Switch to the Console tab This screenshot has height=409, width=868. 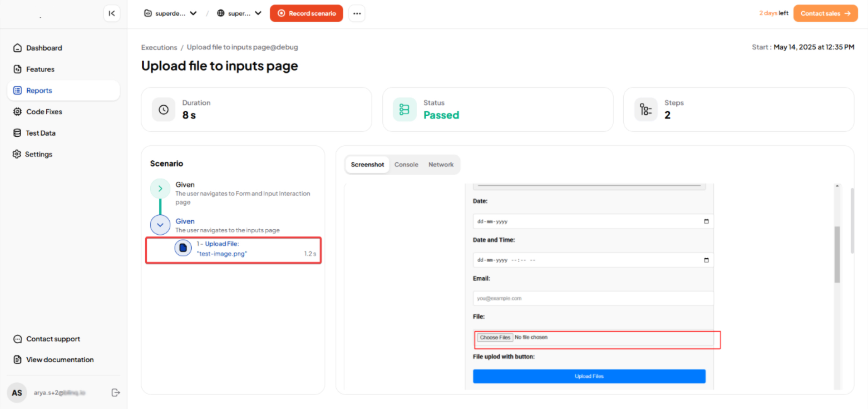pos(406,164)
